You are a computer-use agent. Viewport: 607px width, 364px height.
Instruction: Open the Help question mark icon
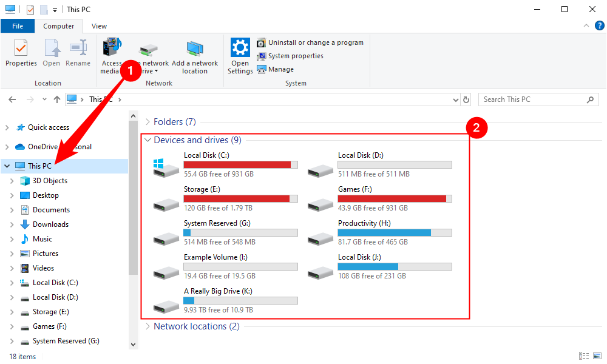pos(599,26)
